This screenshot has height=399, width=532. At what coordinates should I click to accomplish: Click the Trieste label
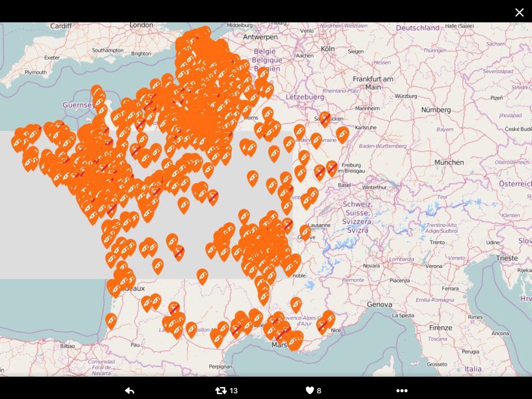(507, 258)
